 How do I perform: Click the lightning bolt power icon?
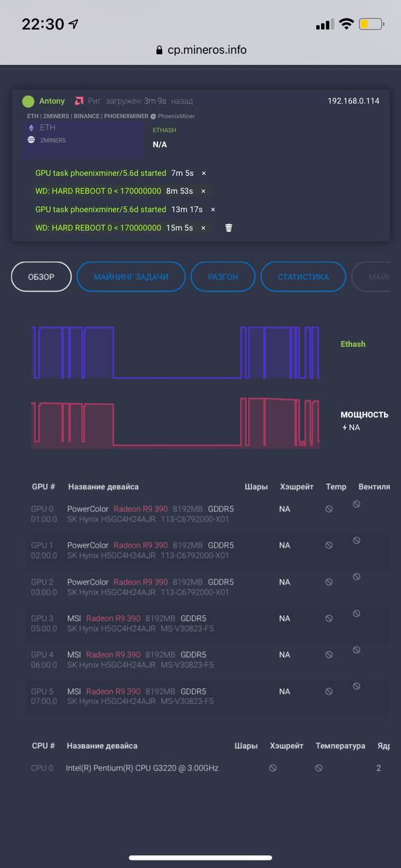344,428
